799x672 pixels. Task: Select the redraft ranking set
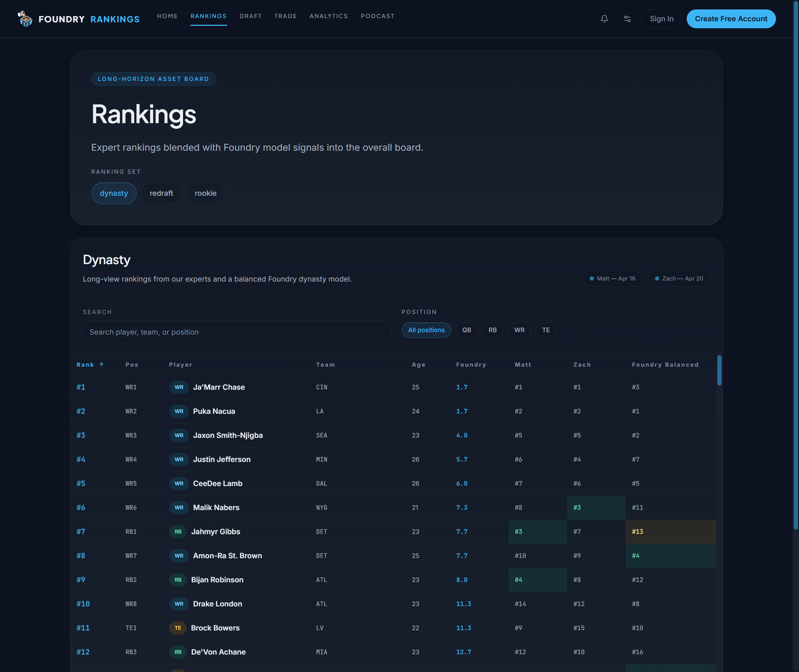pyautogui.click(x=161, y=194)
